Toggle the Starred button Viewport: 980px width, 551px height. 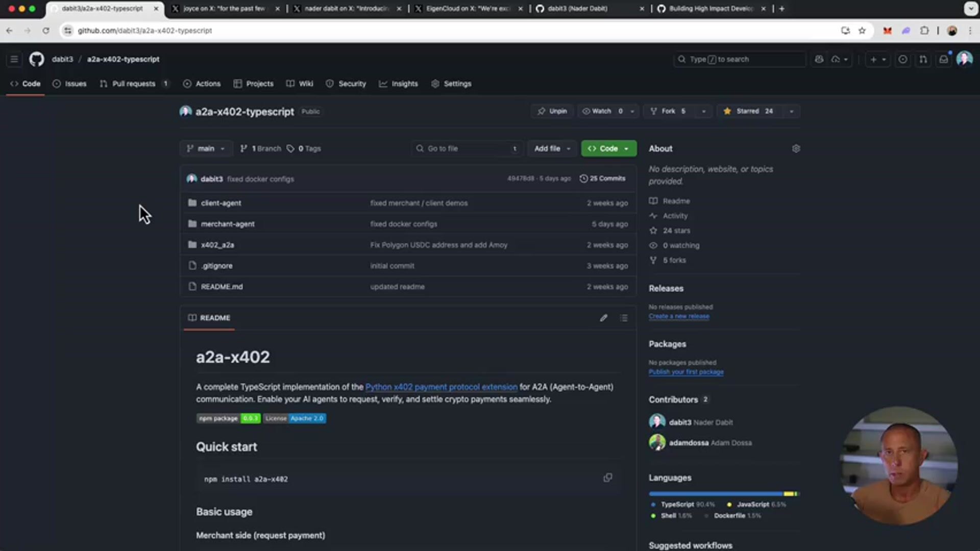[748, 111]
